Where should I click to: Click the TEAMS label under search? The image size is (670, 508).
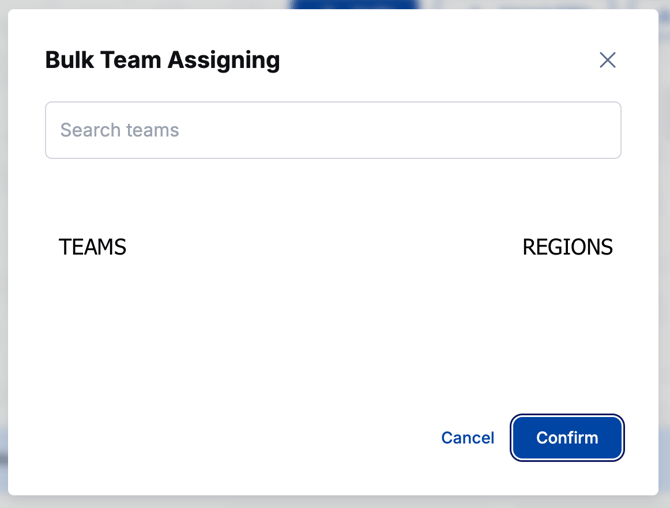[93, 247]
